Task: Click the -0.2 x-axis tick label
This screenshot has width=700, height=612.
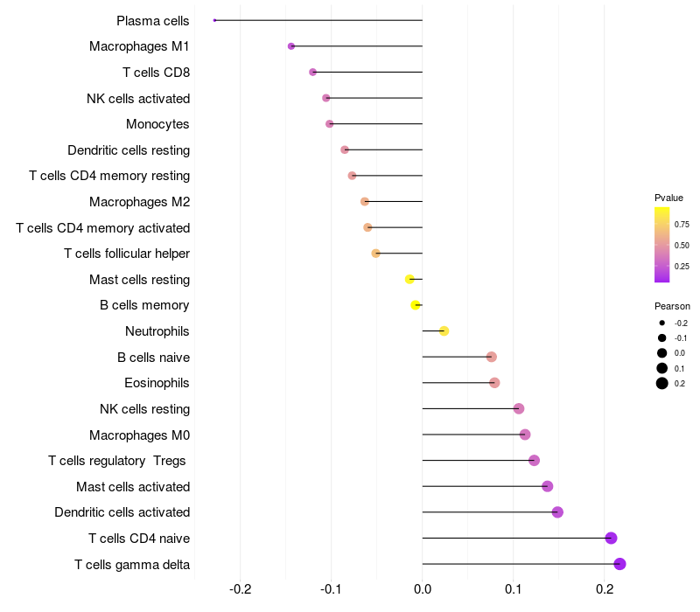Action: coord(240,588)
